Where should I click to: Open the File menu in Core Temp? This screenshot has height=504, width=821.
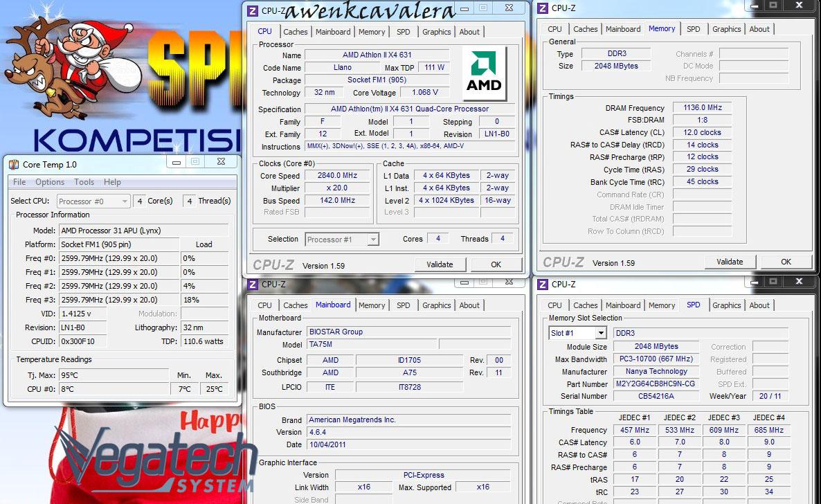pyautogui.click(x=19, y=182)
